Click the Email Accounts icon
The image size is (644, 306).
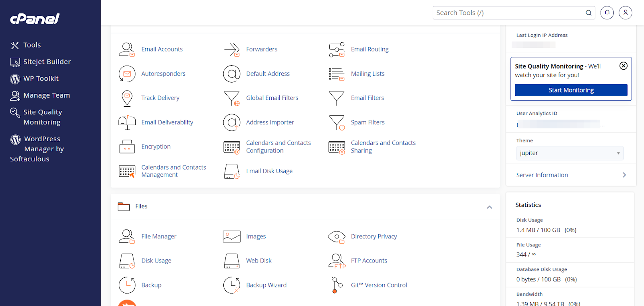pyautogui.click(x=127, y=49)
